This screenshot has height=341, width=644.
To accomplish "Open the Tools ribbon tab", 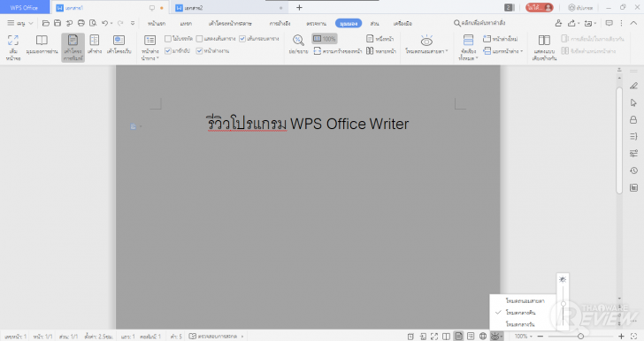I will point(402,23).
